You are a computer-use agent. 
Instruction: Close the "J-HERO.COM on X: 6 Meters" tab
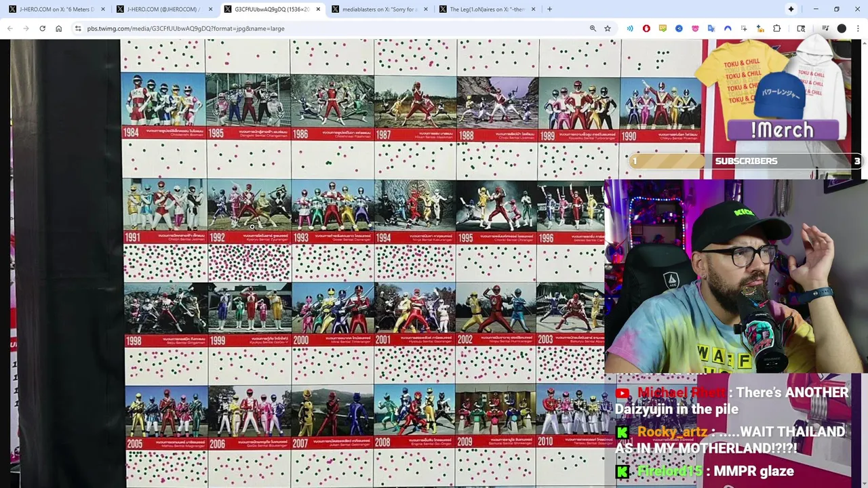click(x=102, y=9)
